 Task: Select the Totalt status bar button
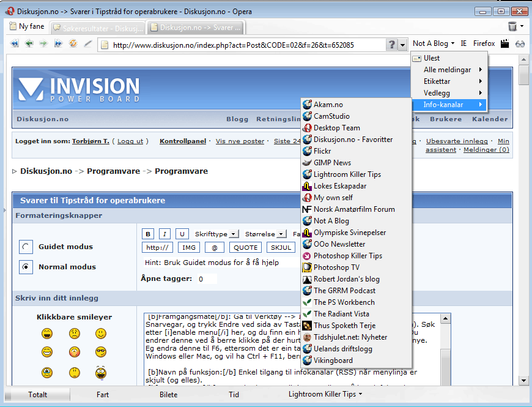pyautogui.click(x=38, y=394)
